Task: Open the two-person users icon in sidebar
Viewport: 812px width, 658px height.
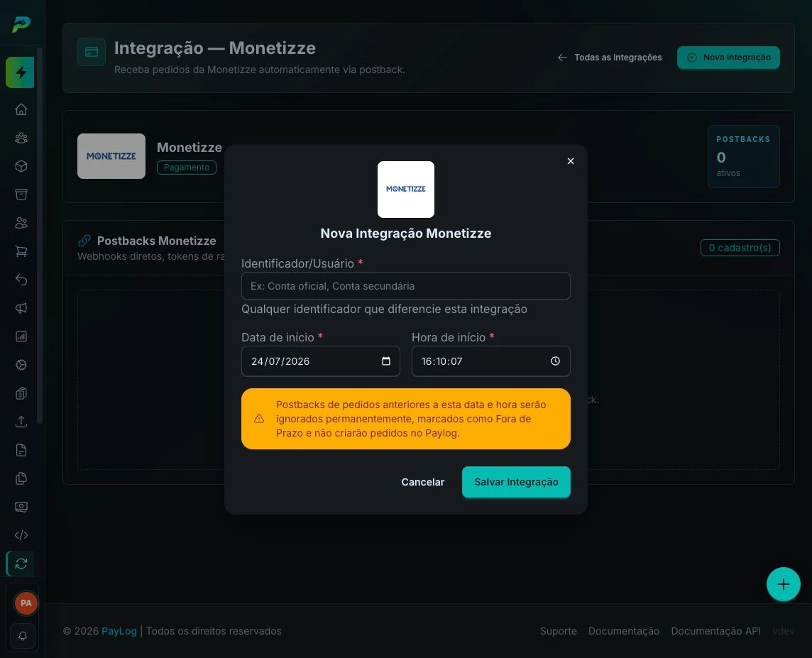Action: (x=21, y=223)
